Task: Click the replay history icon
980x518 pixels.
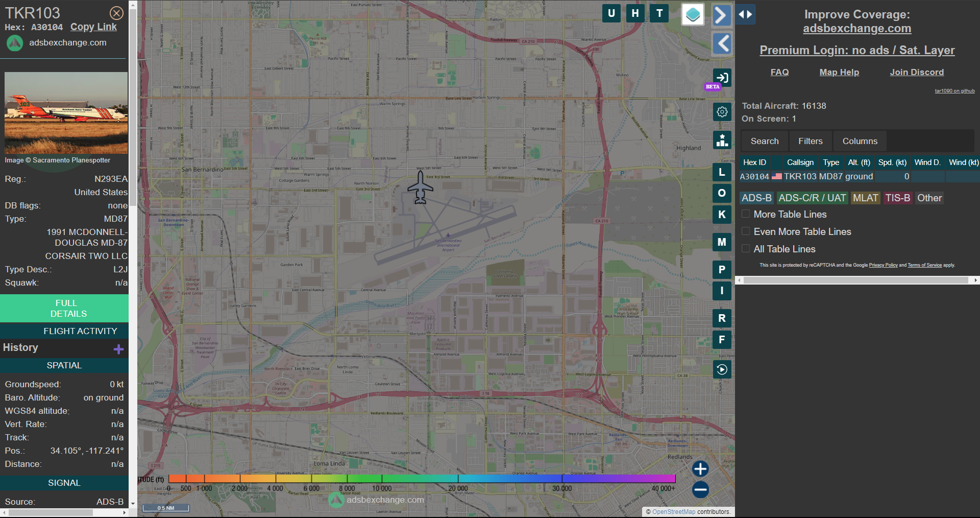Action: click(x=722, y=369)
